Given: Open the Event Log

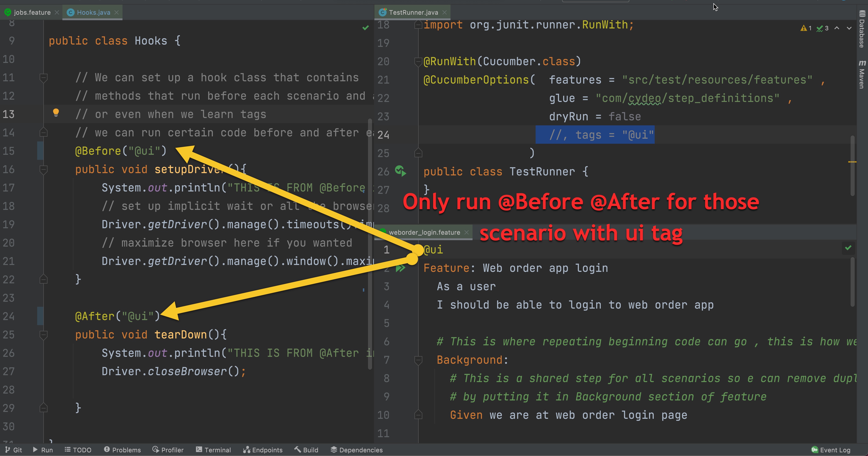Looking at the screenshot, I should coord(831,450).
